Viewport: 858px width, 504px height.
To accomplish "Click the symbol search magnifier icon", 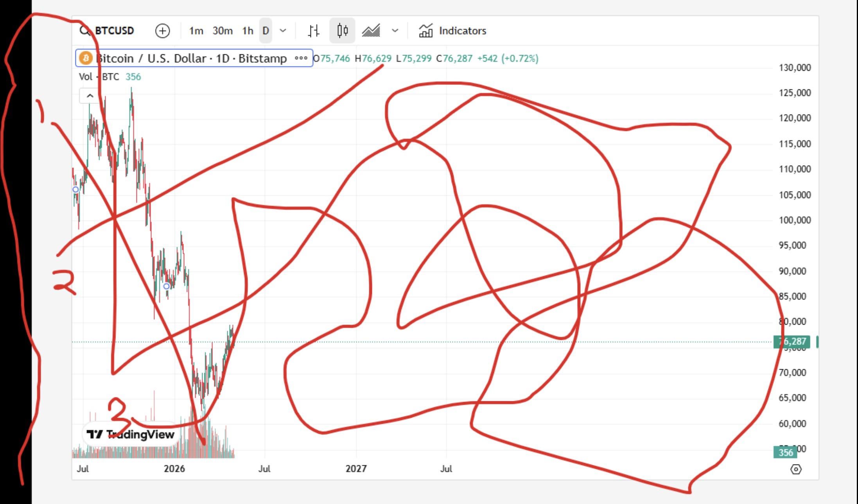I will coord(84,30).
